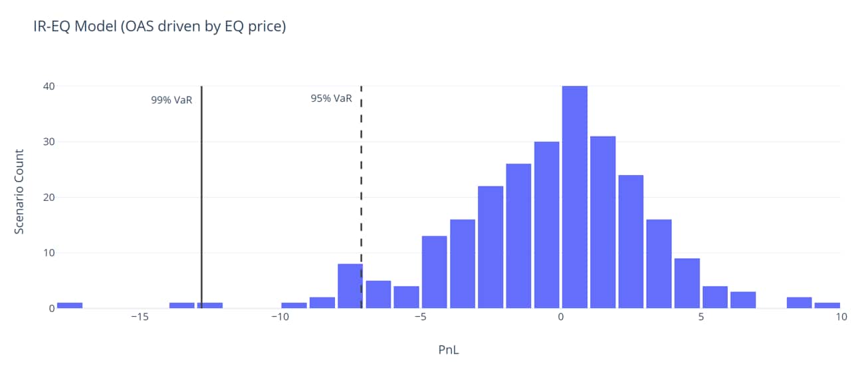Click the tallest histogram bar reaching 40
The height and width of the screenshot is (366, 868).
click(x=574, y=200)
